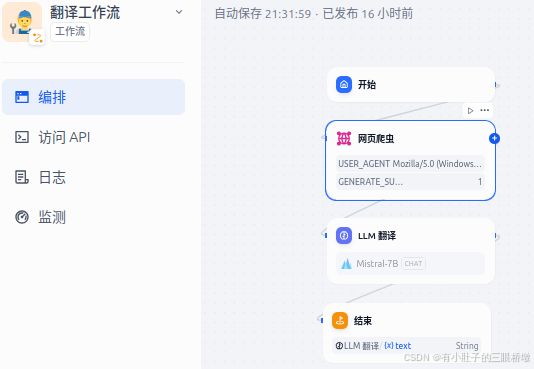Run the 网页爬虫 node with play icon
Screen dimensions: 534x369
click(470, 111)
